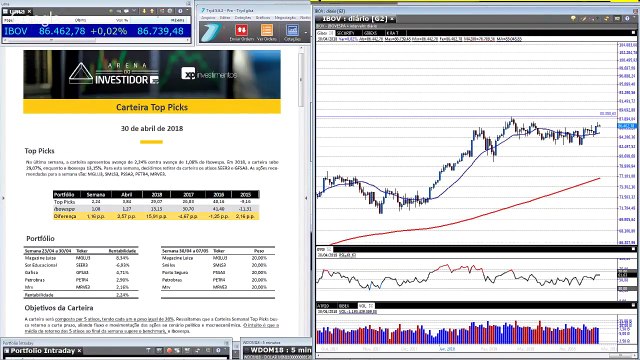Screen dimensions: 640x360
Task: Click the Último column header in quote panel
Action: click(x=80, y=20)
